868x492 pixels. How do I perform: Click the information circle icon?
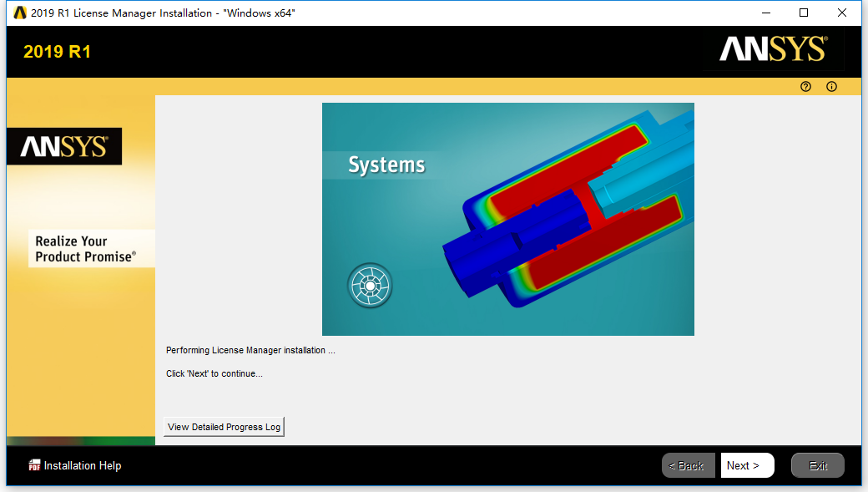[831, 86]
